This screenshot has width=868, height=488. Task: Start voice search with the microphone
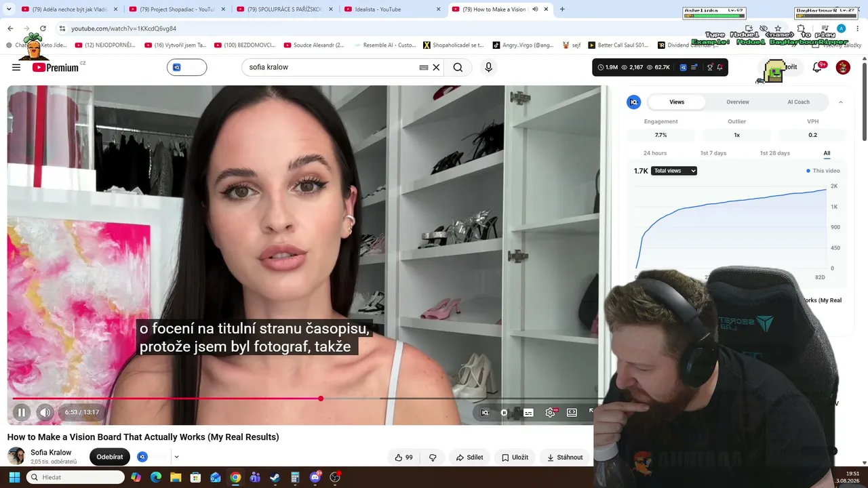[x=488, y=67]
